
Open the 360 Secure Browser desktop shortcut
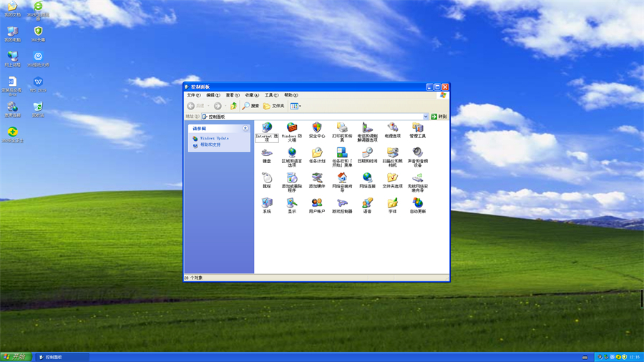[38, 10]
